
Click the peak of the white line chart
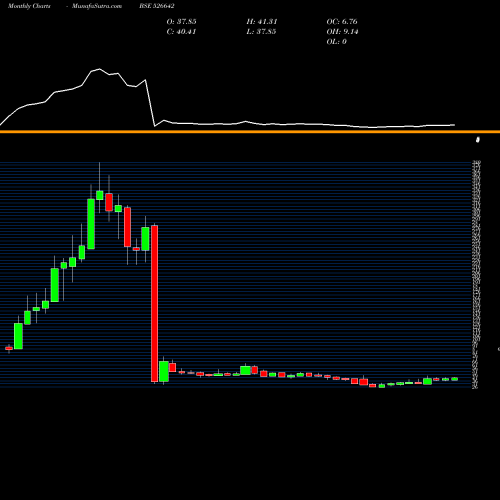point(99,69)
